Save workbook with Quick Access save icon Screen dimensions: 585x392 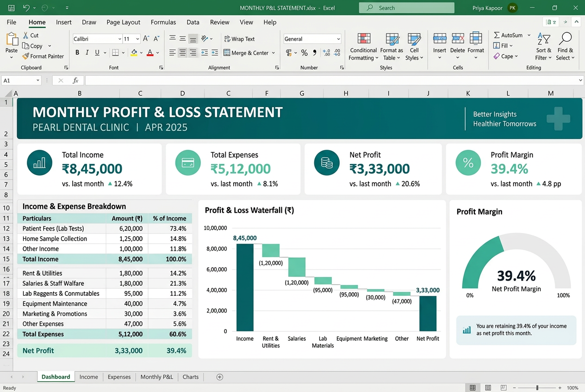coord(11,8)
